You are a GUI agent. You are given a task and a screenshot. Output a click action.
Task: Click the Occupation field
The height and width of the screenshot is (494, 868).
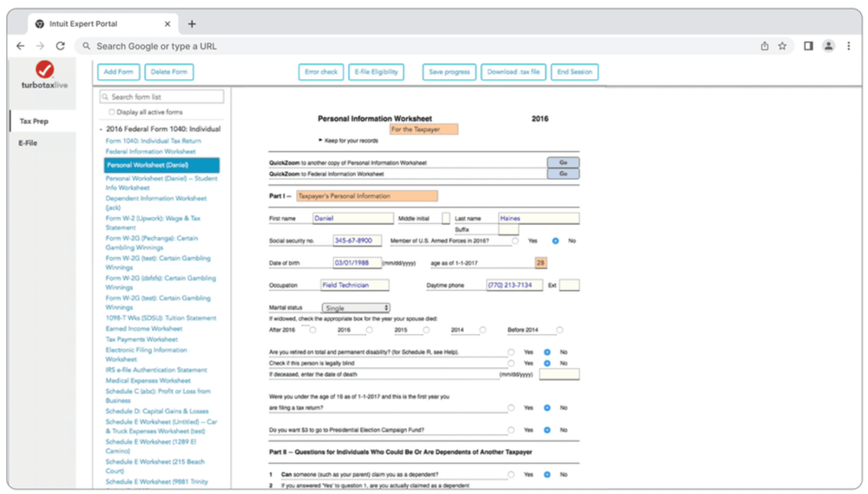point(355,285)
